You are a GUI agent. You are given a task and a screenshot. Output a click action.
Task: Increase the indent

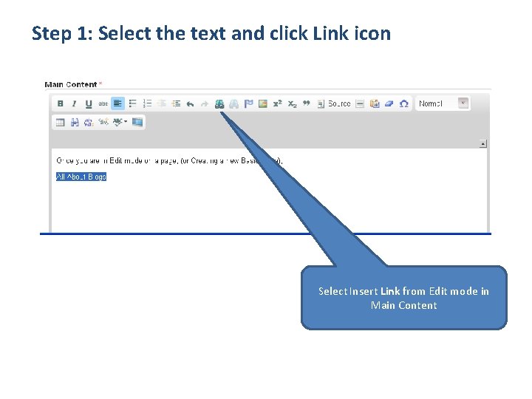pos(176,103)
